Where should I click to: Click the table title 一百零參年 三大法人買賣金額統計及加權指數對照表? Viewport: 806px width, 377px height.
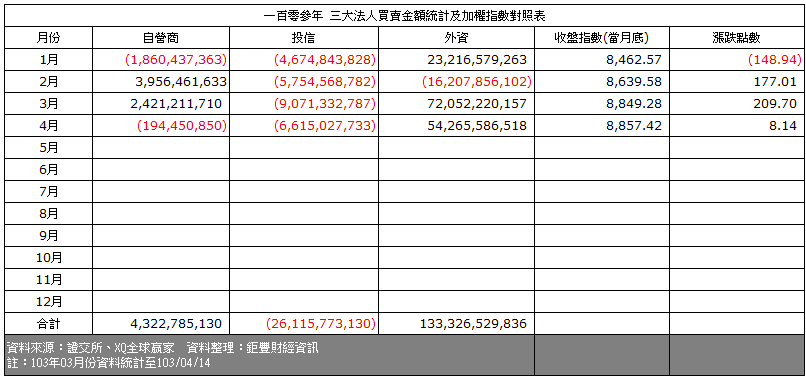coord(404,15)
